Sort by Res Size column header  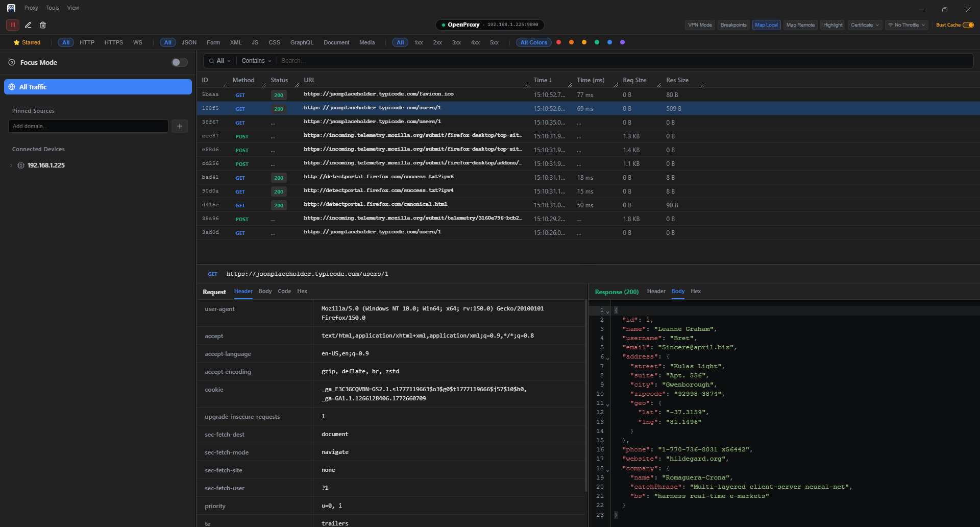(677, 80)
